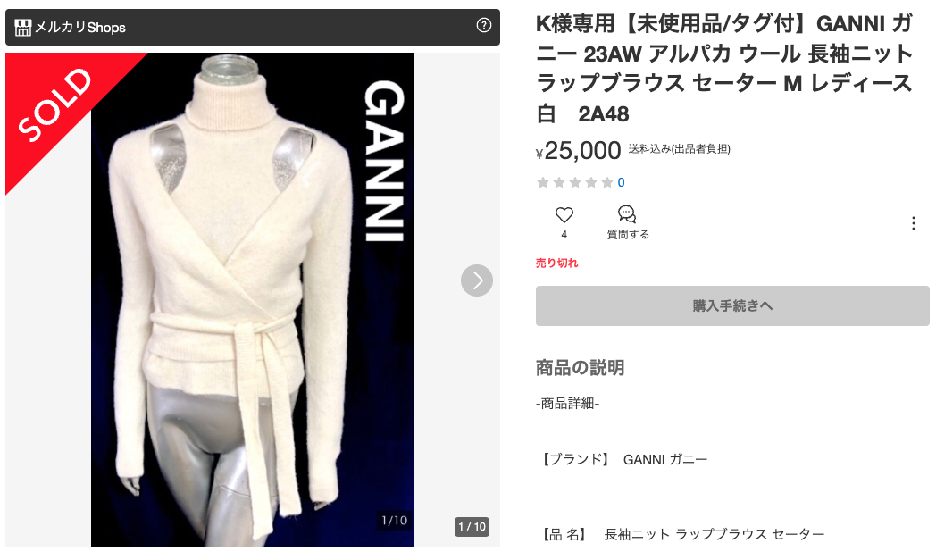Click the 1 / 10 image counter badge
Screen dimensions: 936x560
click(472, 527)
